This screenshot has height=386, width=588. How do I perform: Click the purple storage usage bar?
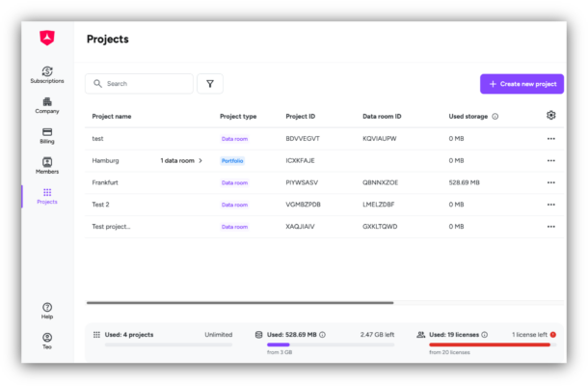click(279, 345)
